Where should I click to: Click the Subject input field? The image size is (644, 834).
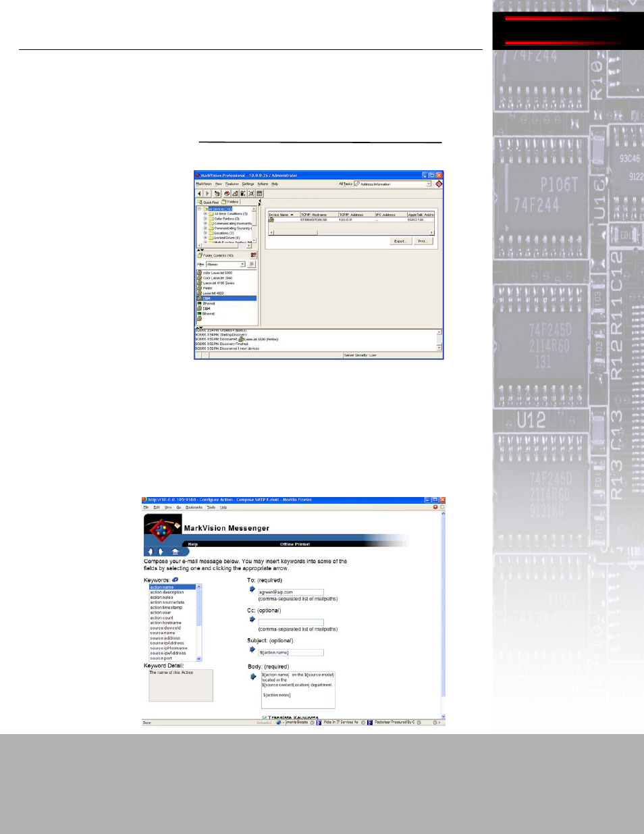[x=291, y=652]
